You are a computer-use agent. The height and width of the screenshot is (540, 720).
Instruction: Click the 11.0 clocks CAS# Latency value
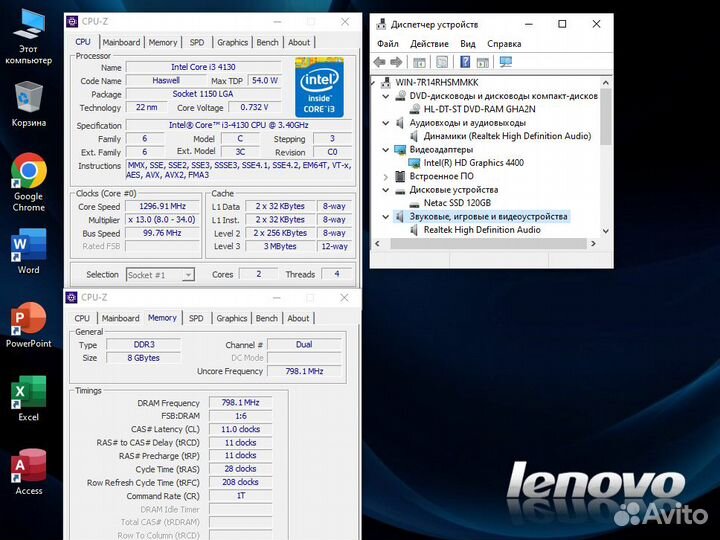[x=240, y=429]
